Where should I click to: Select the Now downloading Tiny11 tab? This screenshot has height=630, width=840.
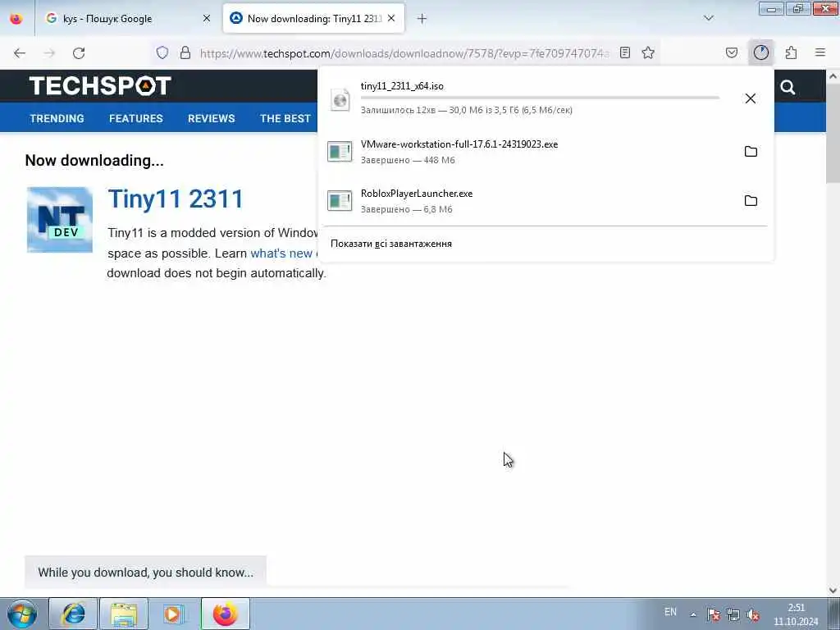point(313,19)
